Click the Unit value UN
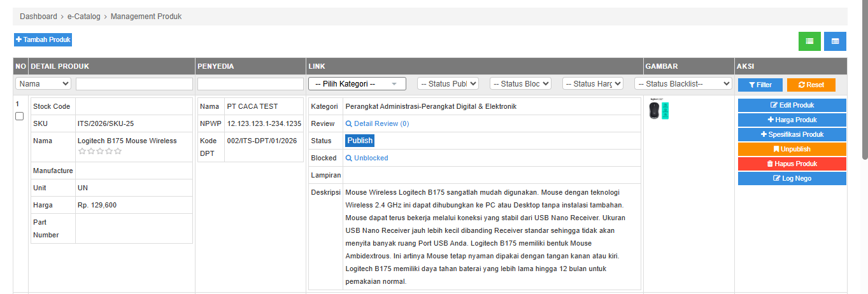The height and width of the screenshot is (294, 868). 83,188
